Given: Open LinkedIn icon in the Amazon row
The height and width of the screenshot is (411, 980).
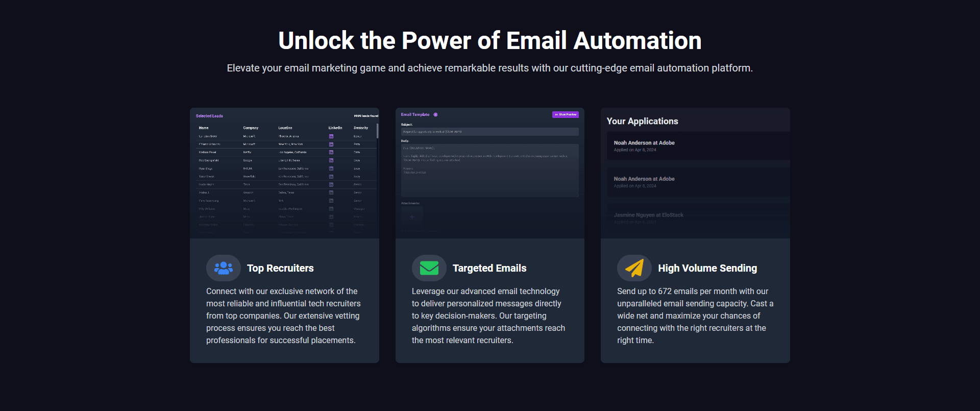Looking at the screenshot, I should click(x=331, y=192).
